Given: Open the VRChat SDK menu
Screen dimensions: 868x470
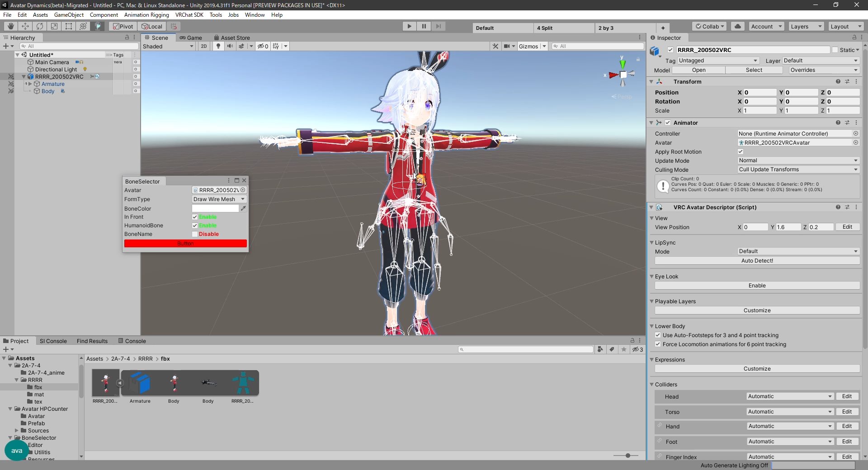Looking at the screenshot, I should (x=189, y=15).
